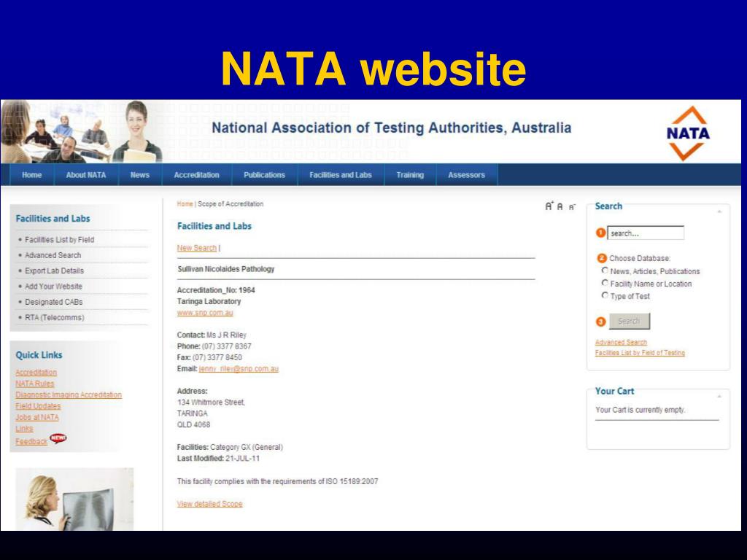
Task: Open the View detailed Scope link
Action: pyautogui.click(x=209, y=503)
